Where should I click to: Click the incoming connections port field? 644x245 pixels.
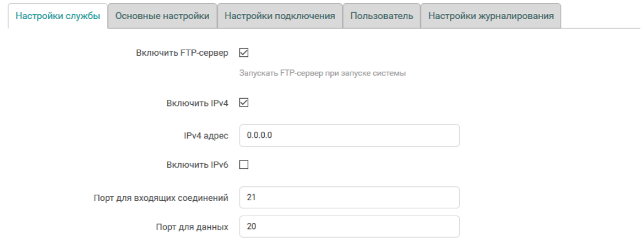click(x=349, y=198)
